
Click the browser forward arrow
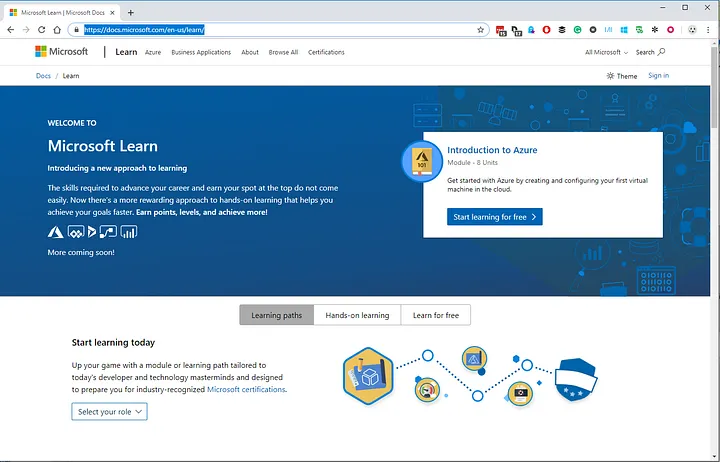(x=26, y=30)
